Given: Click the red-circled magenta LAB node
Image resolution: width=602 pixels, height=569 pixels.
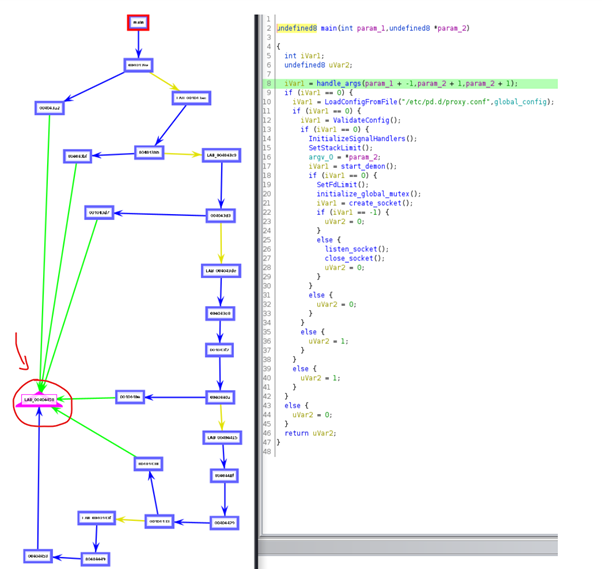Looking at the screenshot, I should pyautogui.click(x=41, y=399).
